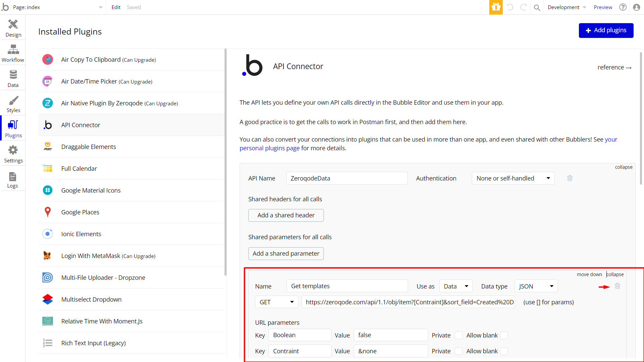Click the plugin details panel scrollbar
This screenshot has width=644, height=362.
pos(641,118)
